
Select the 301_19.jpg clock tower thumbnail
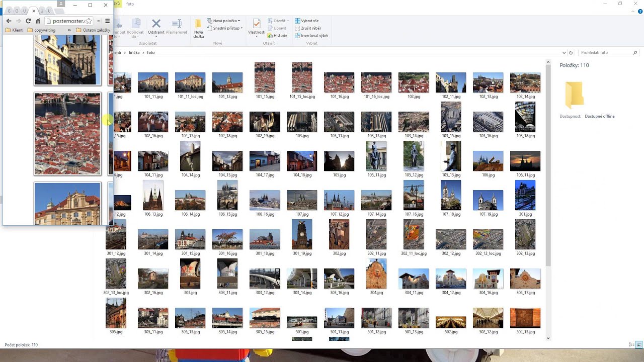click(302, 234)
